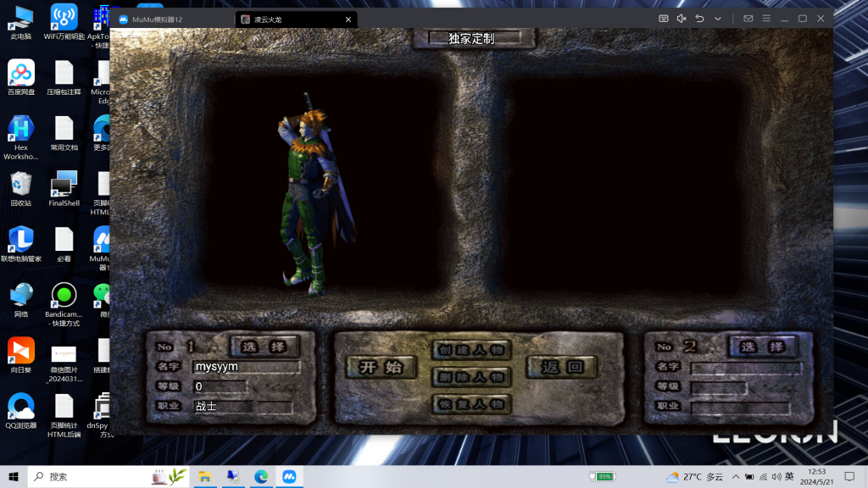This screenshot has width=868, height=488.
Task: Select character slot 2 with 选择 button
Action: click(763, 347)
